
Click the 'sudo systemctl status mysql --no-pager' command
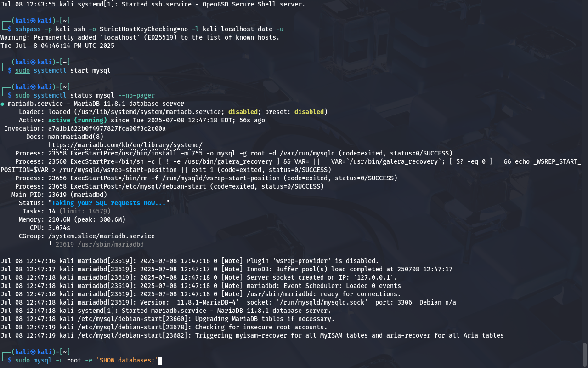point(85,95)
